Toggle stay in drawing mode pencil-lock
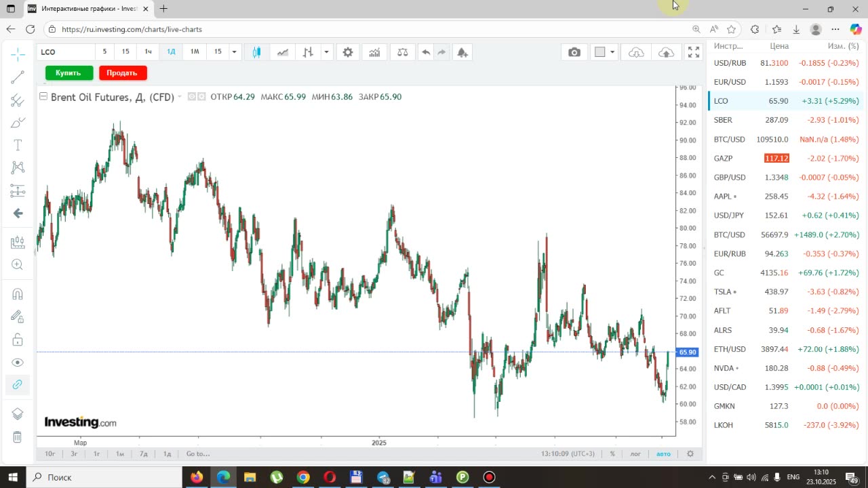Screen dimensions: 868x488 tap(18, 317)
